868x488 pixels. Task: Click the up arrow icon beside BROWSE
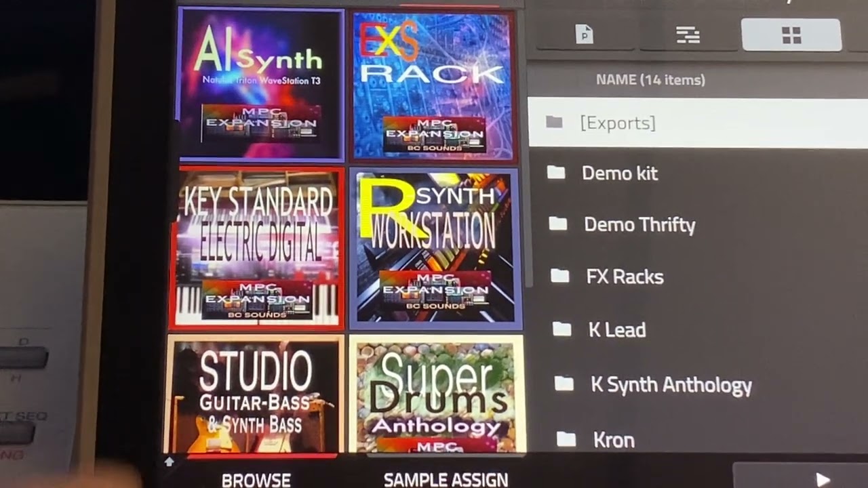coord(169,462)
